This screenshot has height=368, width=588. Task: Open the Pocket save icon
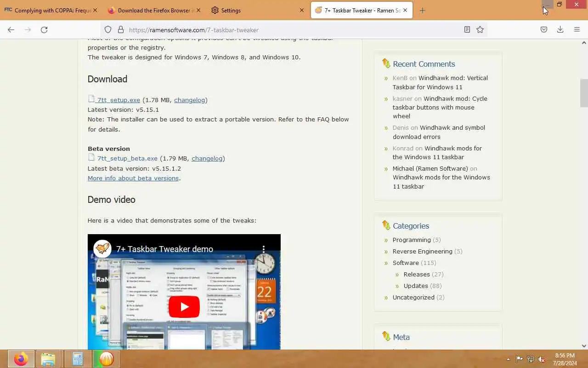click(x=544, y=29)
